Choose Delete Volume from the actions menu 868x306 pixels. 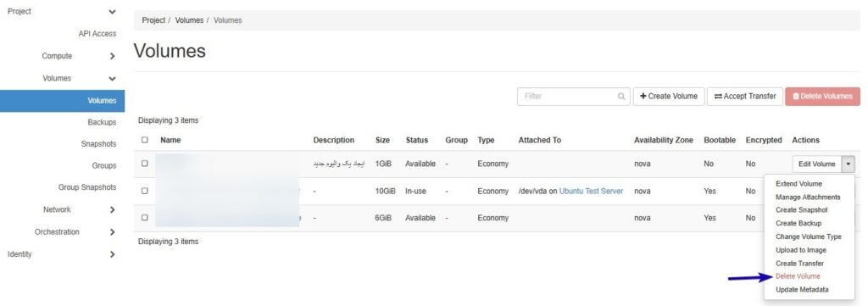click(x=798, y=276)
